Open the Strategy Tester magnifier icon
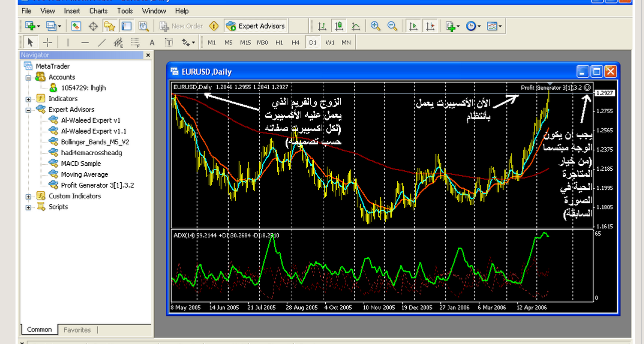This screenshot has width=644, height=344. pos(144,26)
